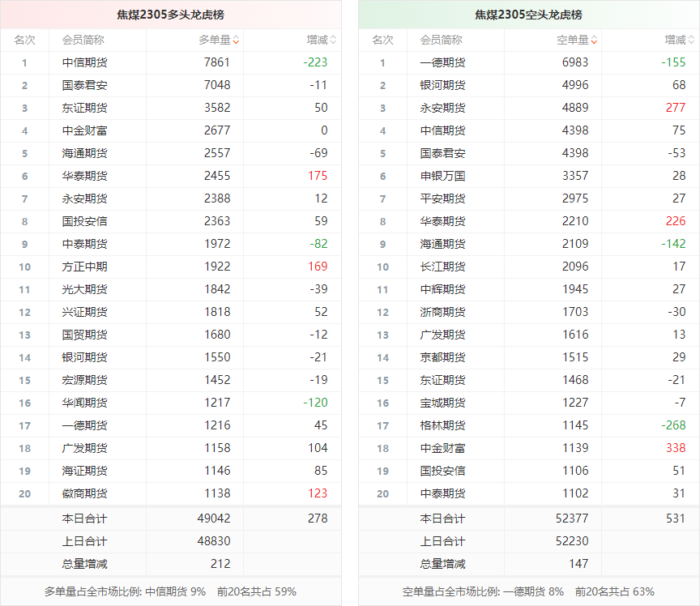This screenshot has height=606, width=700.
Task: Open 中信期货 in rank 1 of long table
Action: coord(84,62)
